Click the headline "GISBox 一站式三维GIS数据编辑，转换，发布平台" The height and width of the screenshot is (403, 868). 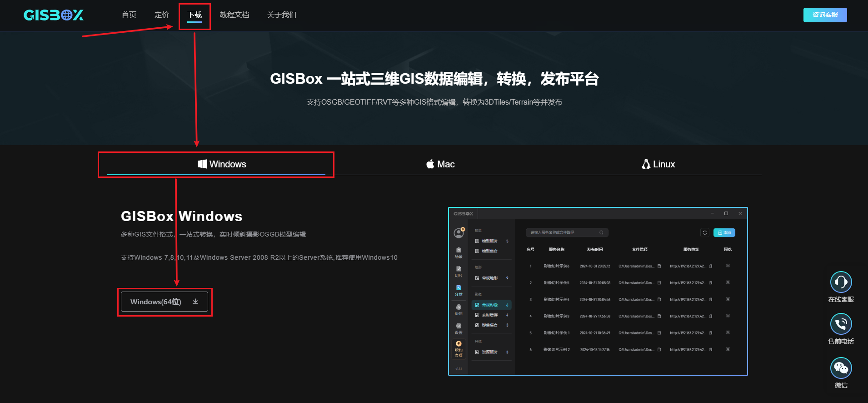coord(434,79)
